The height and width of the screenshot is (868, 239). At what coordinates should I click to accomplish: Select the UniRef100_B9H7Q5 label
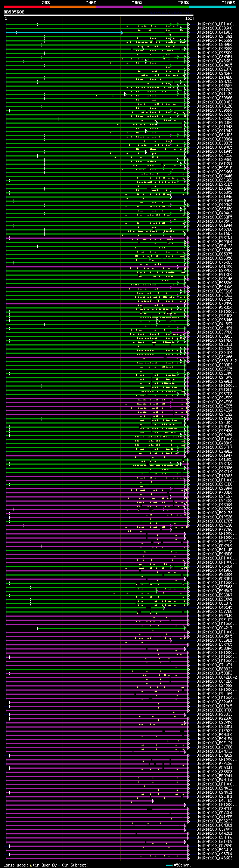[x=214, y=82]
